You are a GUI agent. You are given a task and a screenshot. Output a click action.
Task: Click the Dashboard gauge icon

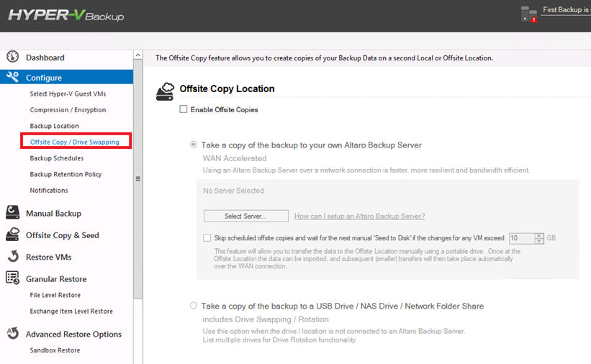[12, 57]
